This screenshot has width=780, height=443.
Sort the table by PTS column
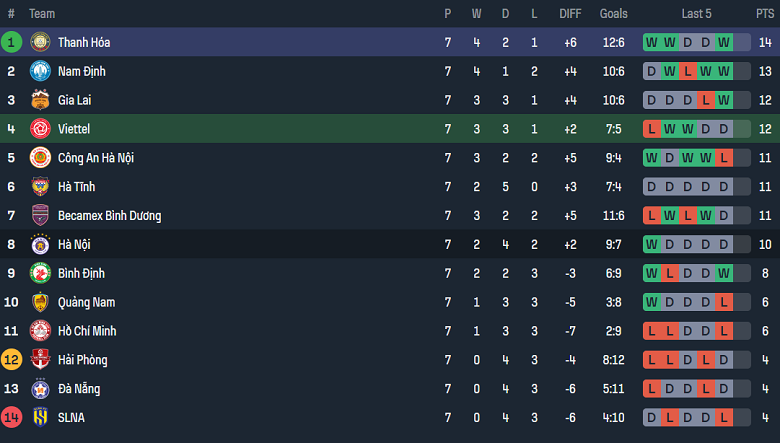click(x=764, y=14)
